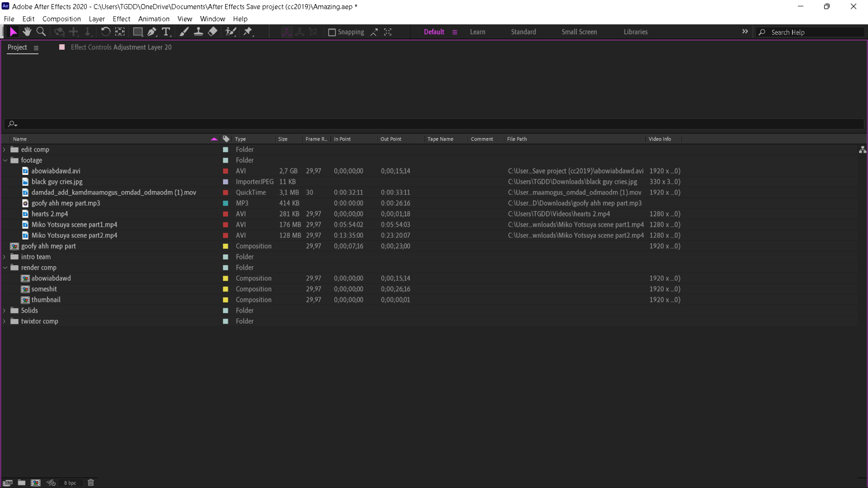Switch to the Learn workspace
The width and height of the screenshot is (868, 488).
pos(477,32)
